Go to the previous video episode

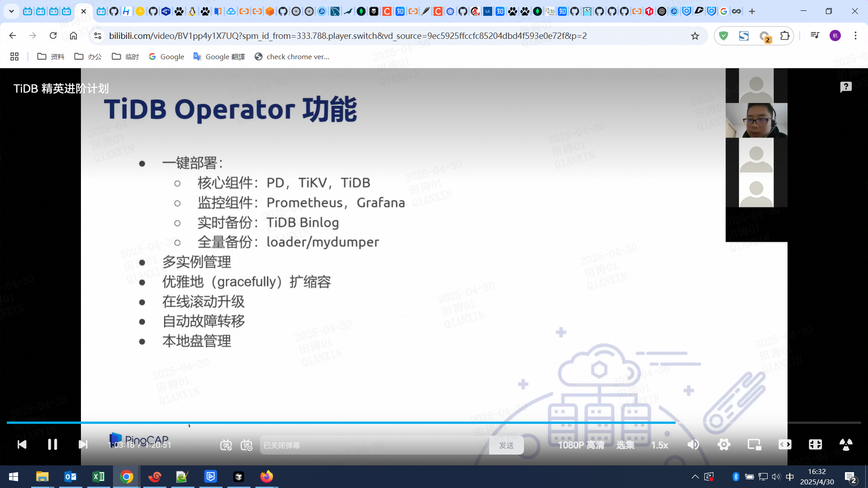pyautogui.click(x=22, y=445)
